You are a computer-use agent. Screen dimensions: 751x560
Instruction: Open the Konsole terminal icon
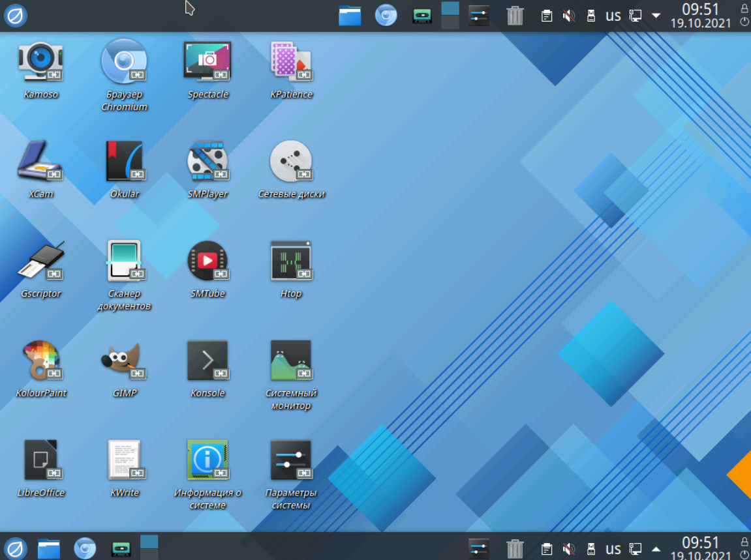[x=207, y=359]
